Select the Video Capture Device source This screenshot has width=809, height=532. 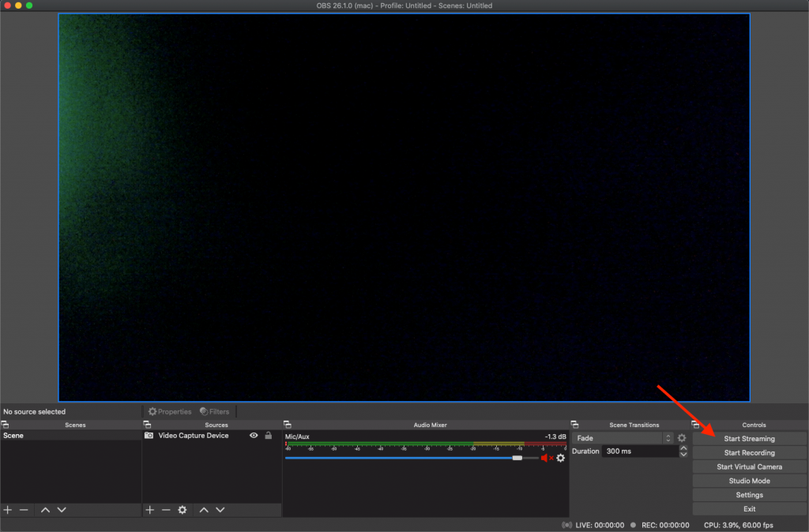coord(194,436)
